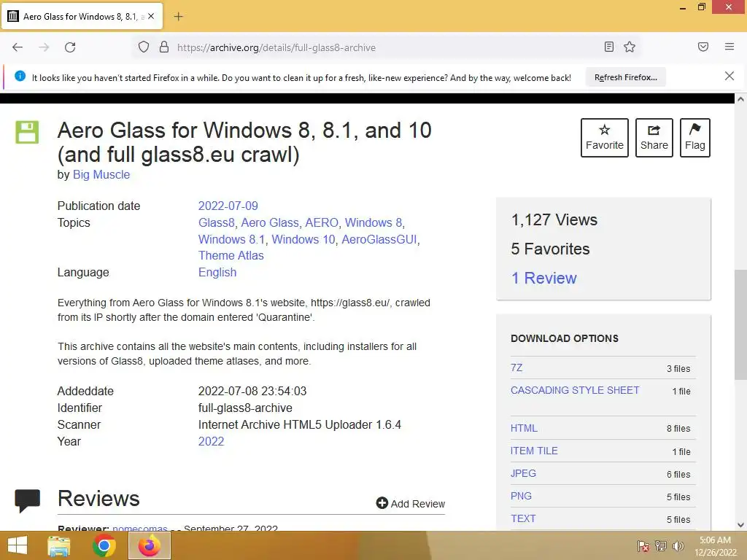Click the 5 Favorites text

tap(550, 249)
